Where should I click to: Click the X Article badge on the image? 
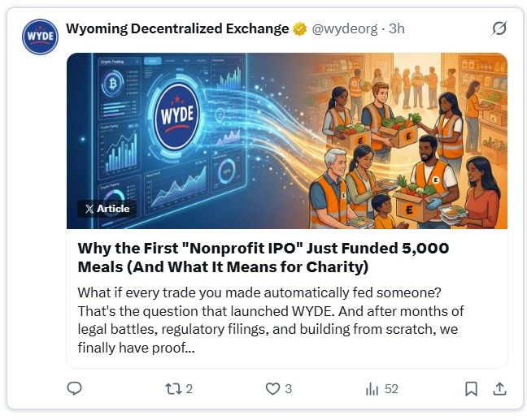pyautogui.click(x=107, y=209)
